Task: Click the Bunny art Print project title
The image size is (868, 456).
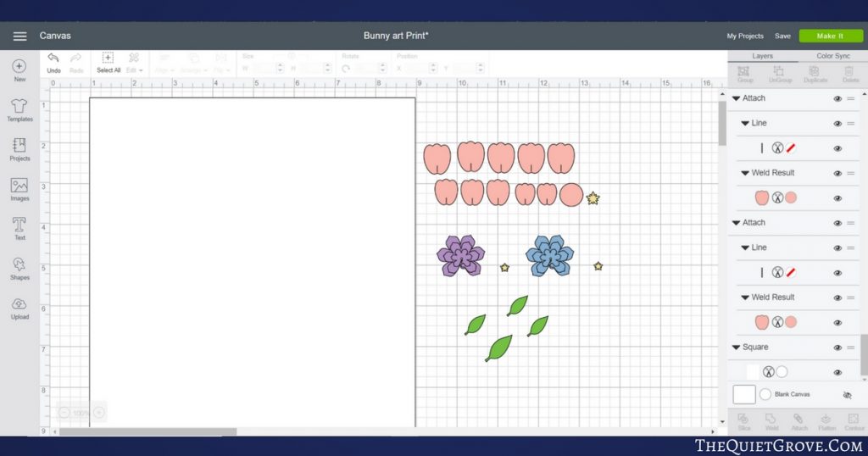Action: (x=396, y=36)
